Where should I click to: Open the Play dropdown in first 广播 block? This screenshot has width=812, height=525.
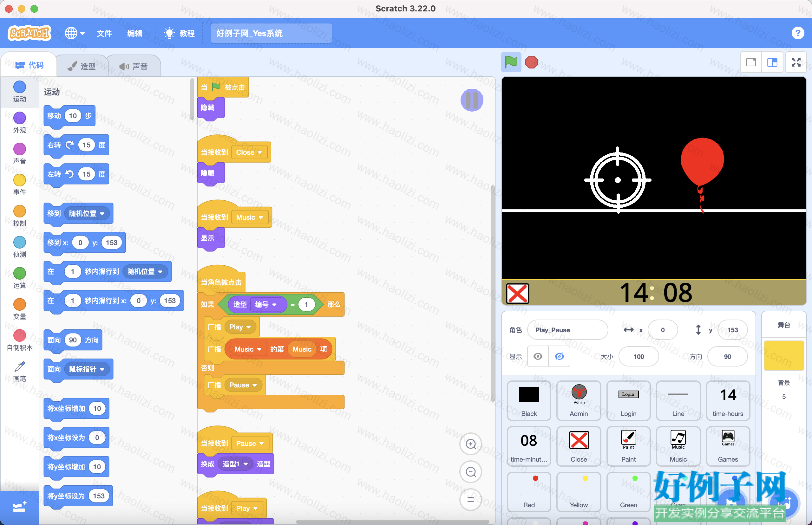click(240, 327)
